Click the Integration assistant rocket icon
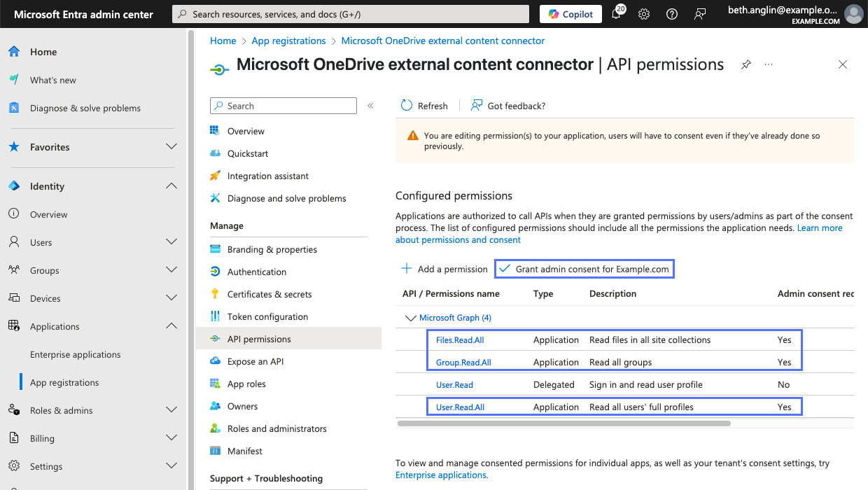868x490 pixels. 215,176
